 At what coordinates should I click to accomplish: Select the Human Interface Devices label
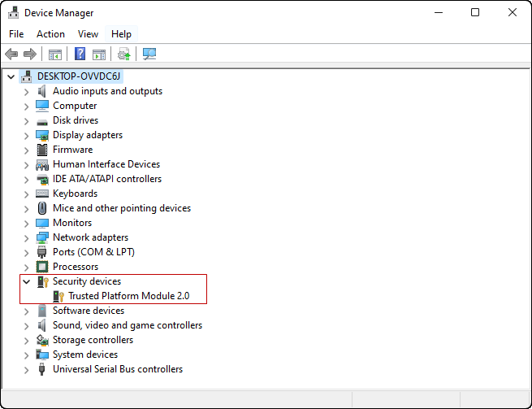coord(106,164)
